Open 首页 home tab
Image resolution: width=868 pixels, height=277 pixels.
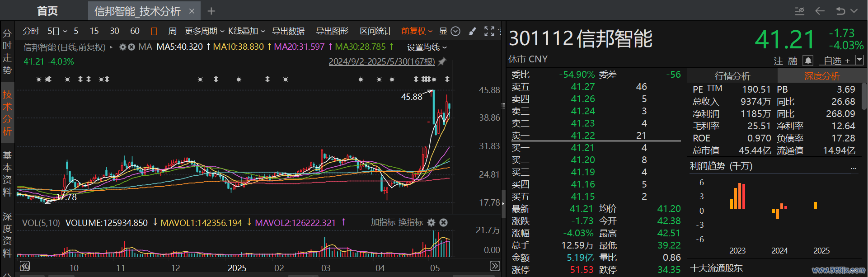pyautogui.click(x=47, y=11)
